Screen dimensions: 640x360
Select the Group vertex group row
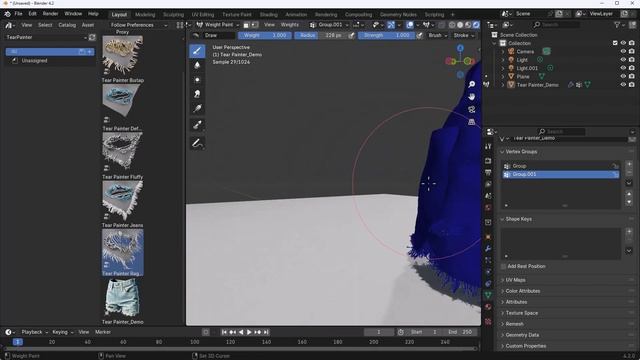coord(560,166)
